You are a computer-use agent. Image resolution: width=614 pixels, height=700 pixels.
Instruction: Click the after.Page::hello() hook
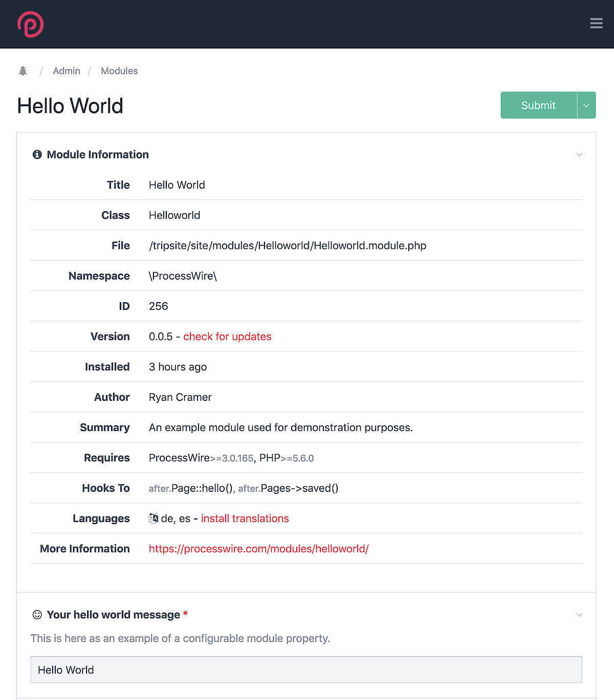tap(191, 488)
